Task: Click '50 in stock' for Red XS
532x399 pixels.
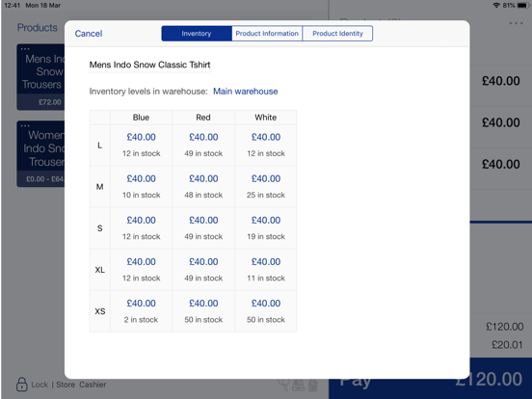Action: (203, 320)
